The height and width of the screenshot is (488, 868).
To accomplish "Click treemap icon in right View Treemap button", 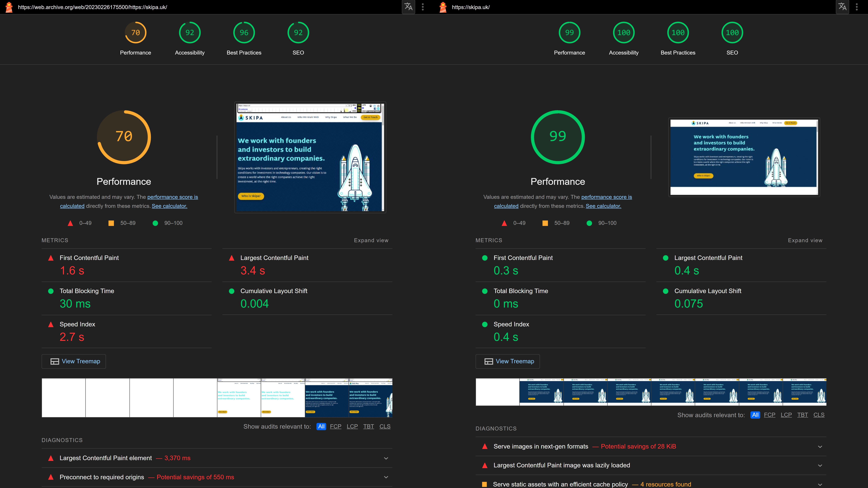I will (489, 361).
